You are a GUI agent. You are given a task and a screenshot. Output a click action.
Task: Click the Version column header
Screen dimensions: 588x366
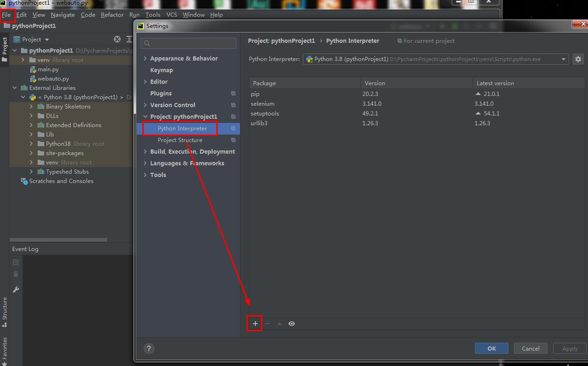click(x=416, y=83)
